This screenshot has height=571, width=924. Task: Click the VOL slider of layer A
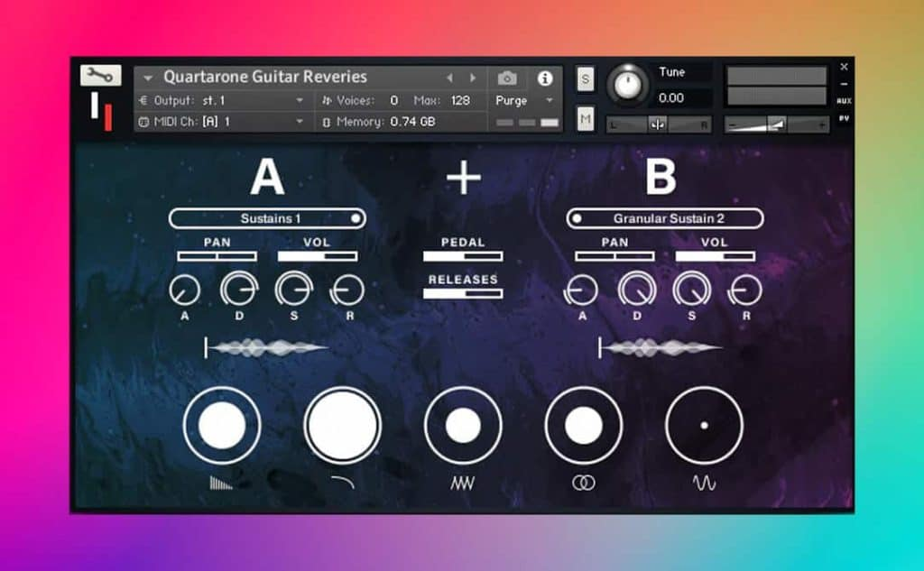317,256
